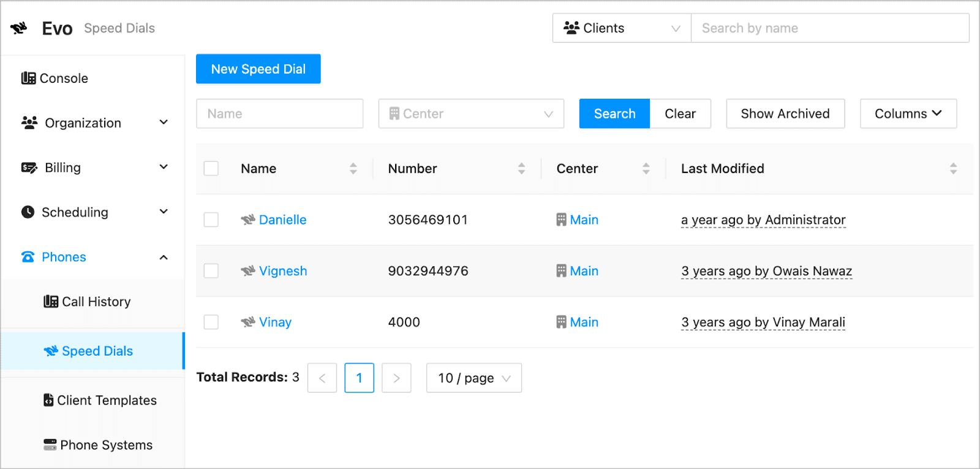The width and height of the screenshot is (980, 469).
Task: Check the Vignesh row checkbox
Action: 211,270
